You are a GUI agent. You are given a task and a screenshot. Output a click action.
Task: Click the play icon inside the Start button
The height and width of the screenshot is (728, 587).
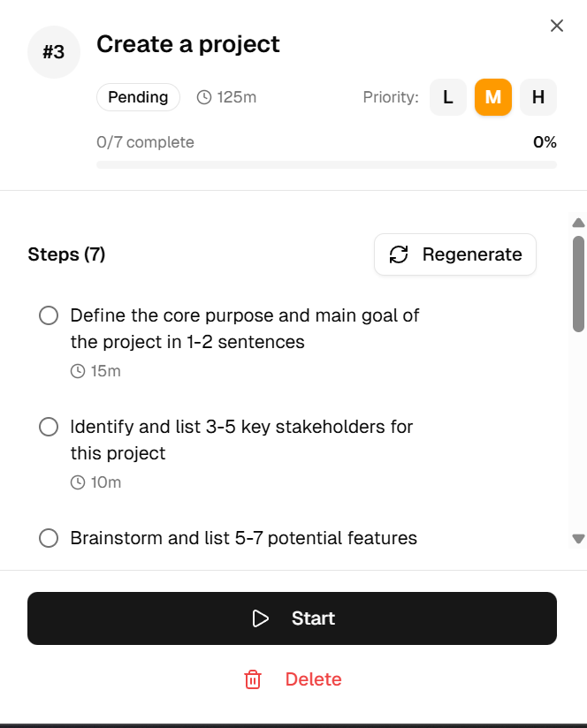tap(261, 618)
